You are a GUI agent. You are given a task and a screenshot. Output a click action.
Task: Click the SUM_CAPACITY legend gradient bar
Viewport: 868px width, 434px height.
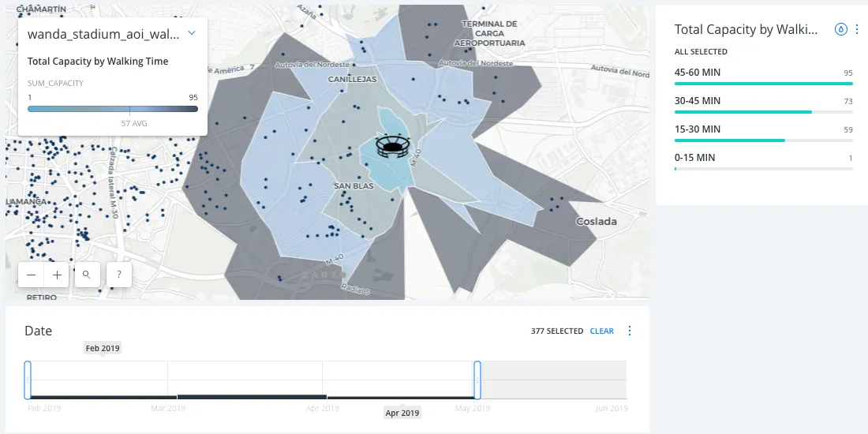coord(112,109)
